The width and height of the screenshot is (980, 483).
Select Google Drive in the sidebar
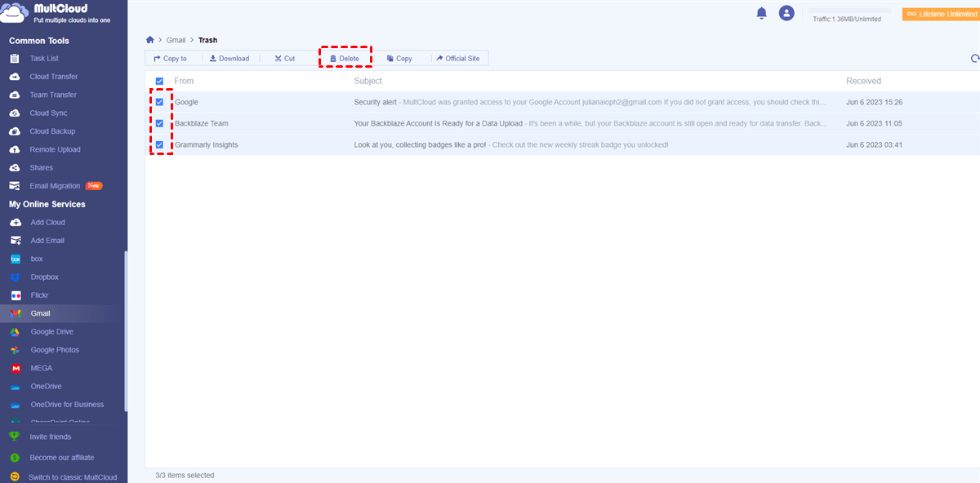click(51, 332)
